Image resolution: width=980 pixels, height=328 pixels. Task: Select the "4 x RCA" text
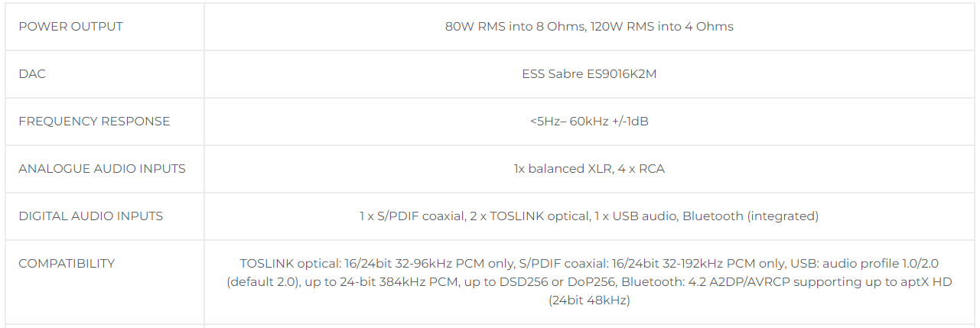pos(641,169)
